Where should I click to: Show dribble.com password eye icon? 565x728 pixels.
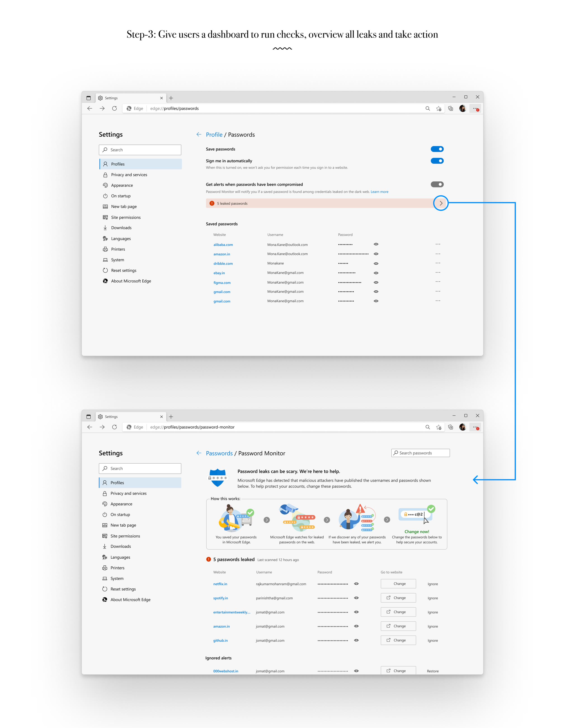[x=376, y=263]
